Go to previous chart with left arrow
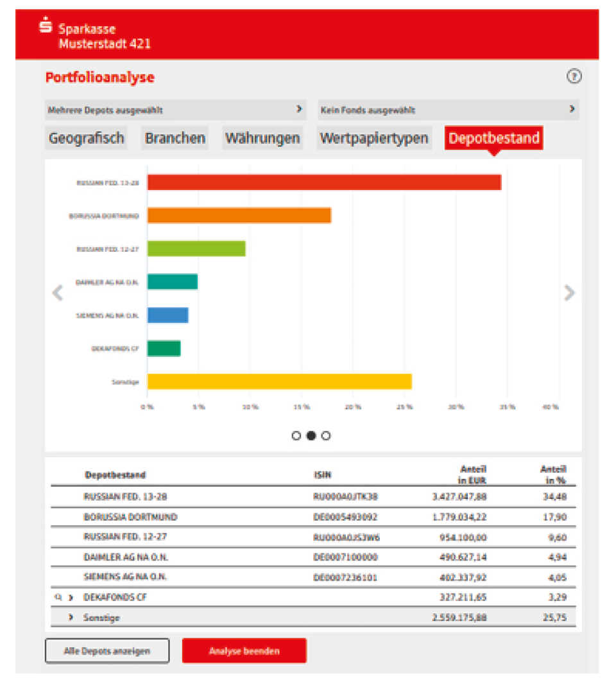The height and width of the screenshot is (689, 616). coord(58,293)
